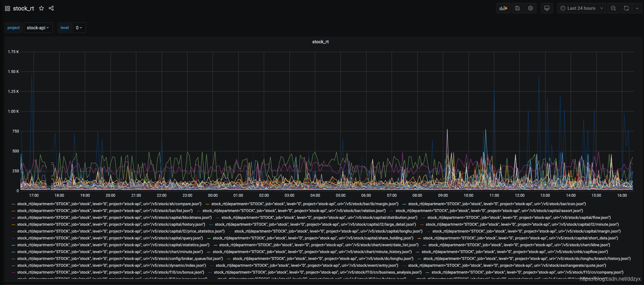
Task: Select legend entry chart/event/date_list.json
Action: (319, 245)
